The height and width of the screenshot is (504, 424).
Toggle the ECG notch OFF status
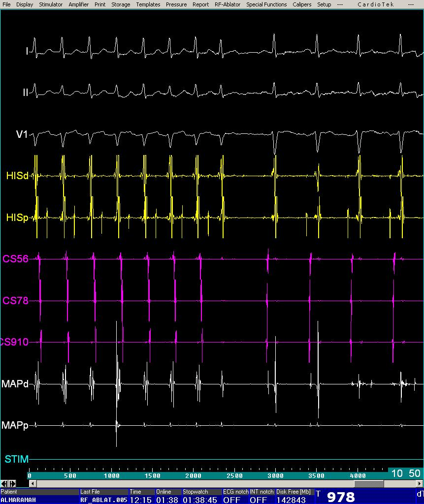231,500
